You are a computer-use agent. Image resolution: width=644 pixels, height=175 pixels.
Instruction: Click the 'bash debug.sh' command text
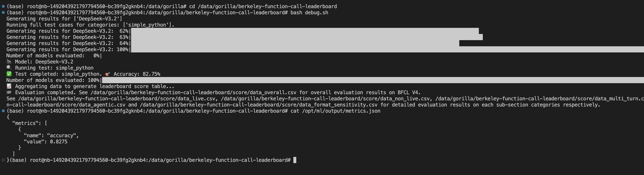coord(309,12)
